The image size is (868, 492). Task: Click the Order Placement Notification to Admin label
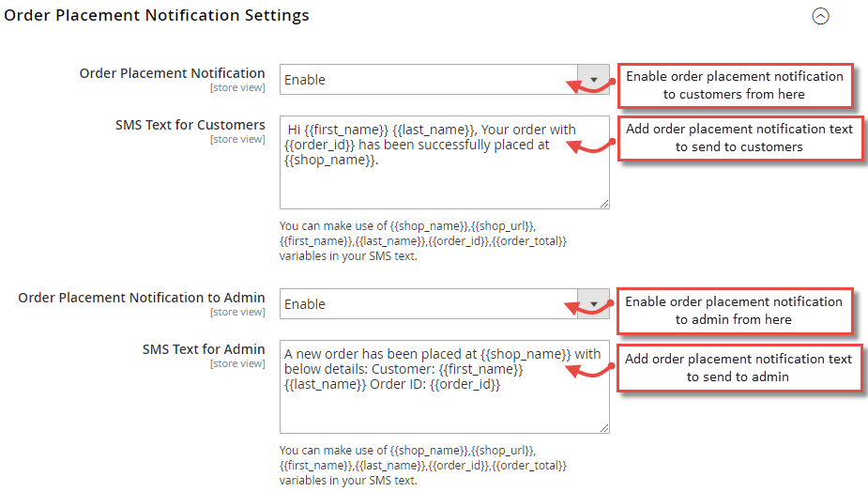142,298
